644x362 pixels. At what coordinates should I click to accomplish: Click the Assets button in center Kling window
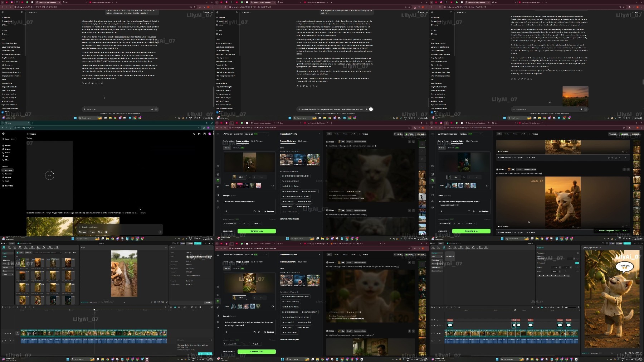tap(397, 134)
